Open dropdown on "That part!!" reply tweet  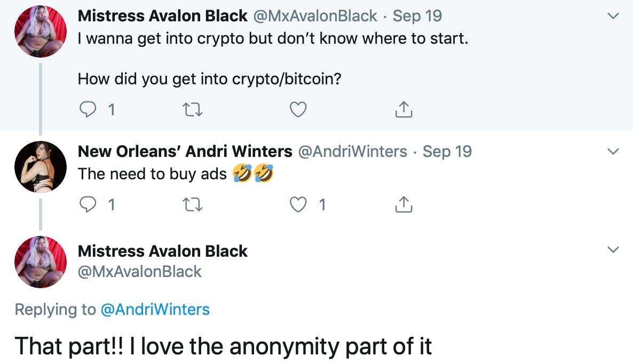point(613,250)
